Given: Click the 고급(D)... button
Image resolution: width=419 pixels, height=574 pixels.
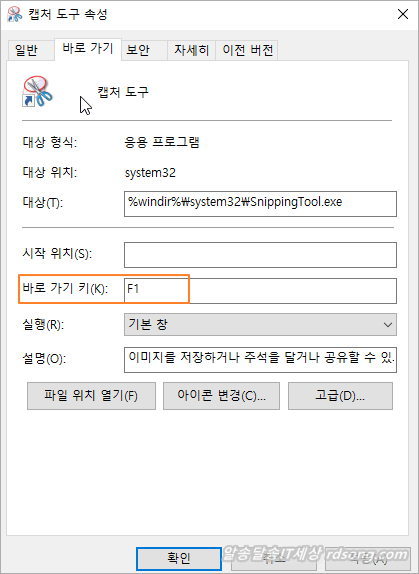Looking at the screenshot, I should click(x=340, y=396).
